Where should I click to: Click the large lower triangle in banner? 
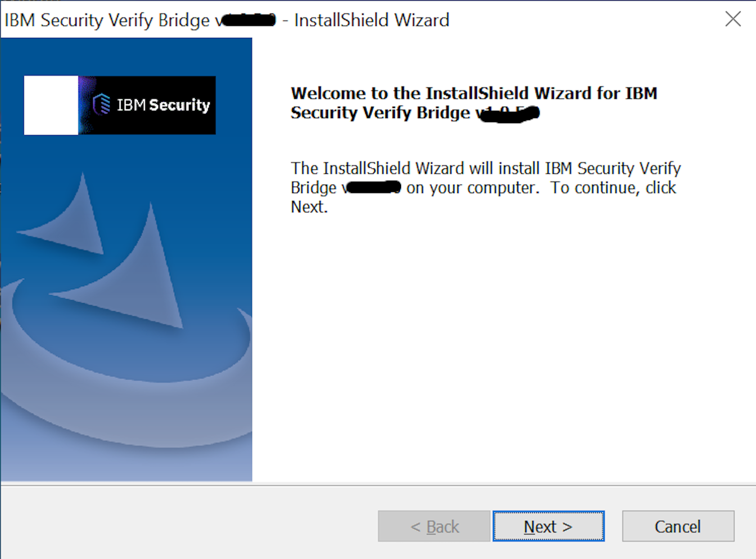tap(142, 284)
